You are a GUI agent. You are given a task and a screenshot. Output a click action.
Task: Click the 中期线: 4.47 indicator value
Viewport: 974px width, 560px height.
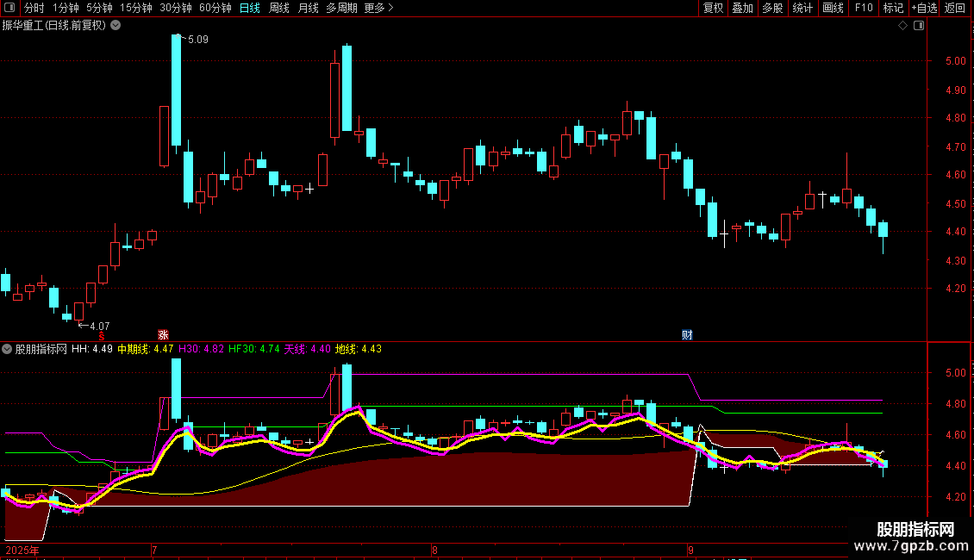click(146, 349)
